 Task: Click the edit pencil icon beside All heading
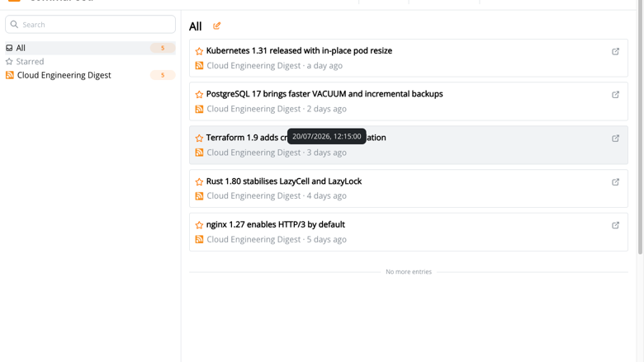217,26
